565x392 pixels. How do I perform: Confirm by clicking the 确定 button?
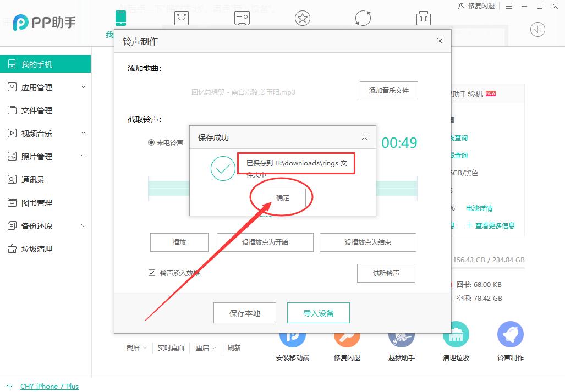point(282,198)
